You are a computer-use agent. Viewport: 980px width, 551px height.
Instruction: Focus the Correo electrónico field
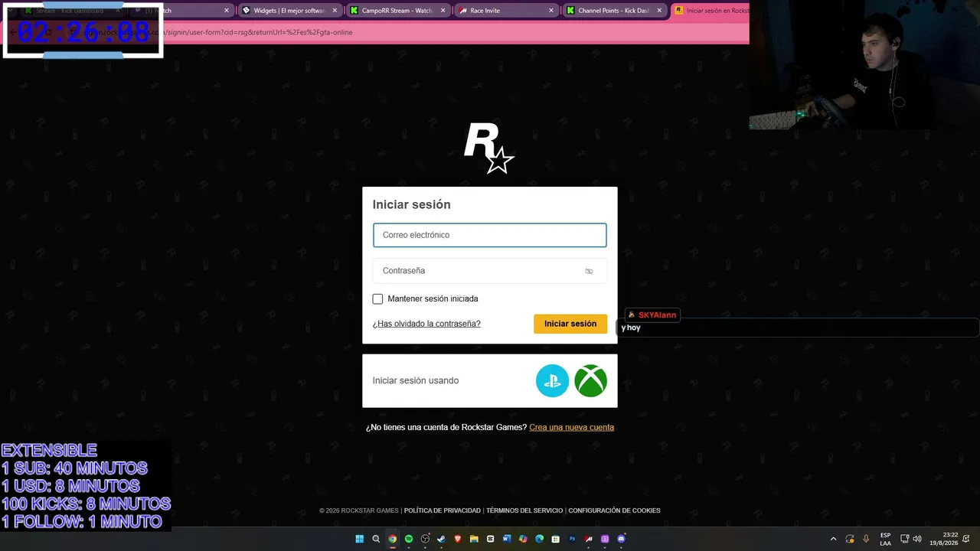pos(490,235)
